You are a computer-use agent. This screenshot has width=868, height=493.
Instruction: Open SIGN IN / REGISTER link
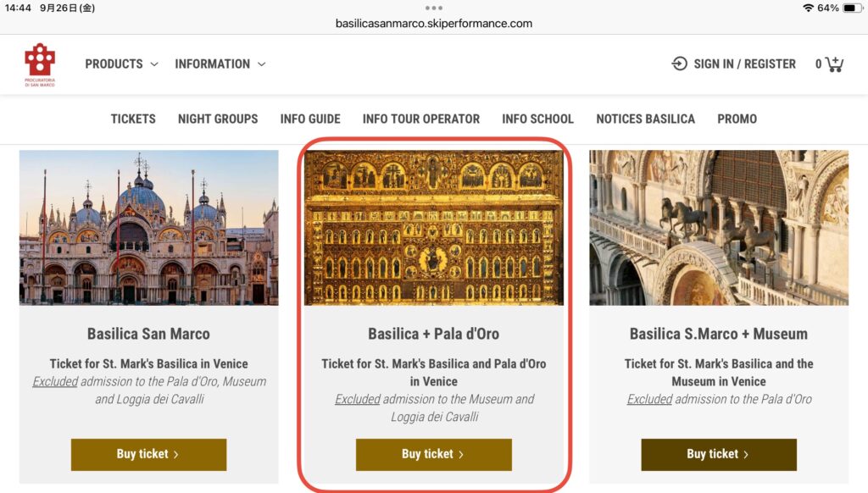[744, 64]
